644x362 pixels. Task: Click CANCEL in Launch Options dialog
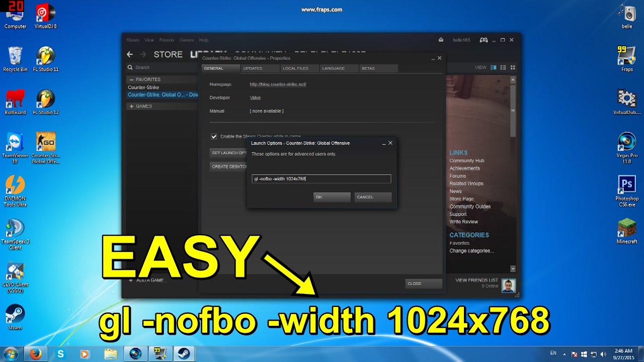pos(373,197)
